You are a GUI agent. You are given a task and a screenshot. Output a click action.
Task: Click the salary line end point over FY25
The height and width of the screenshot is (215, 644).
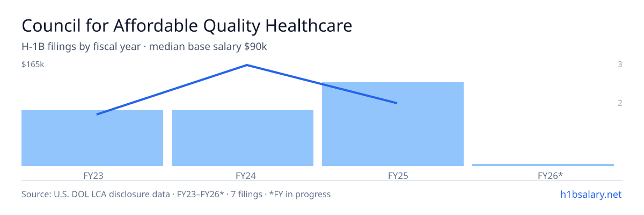(397, 103)
